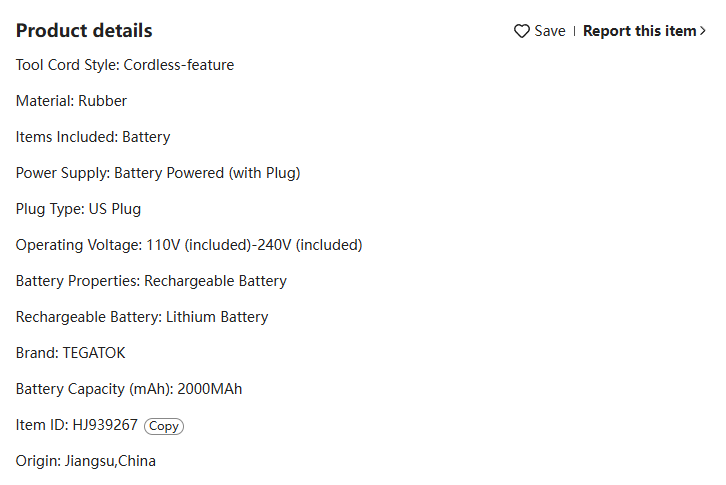Select the TEGATOK brand name
The width and height of the screenshot is (726, 485).
[x=94, y=353]
